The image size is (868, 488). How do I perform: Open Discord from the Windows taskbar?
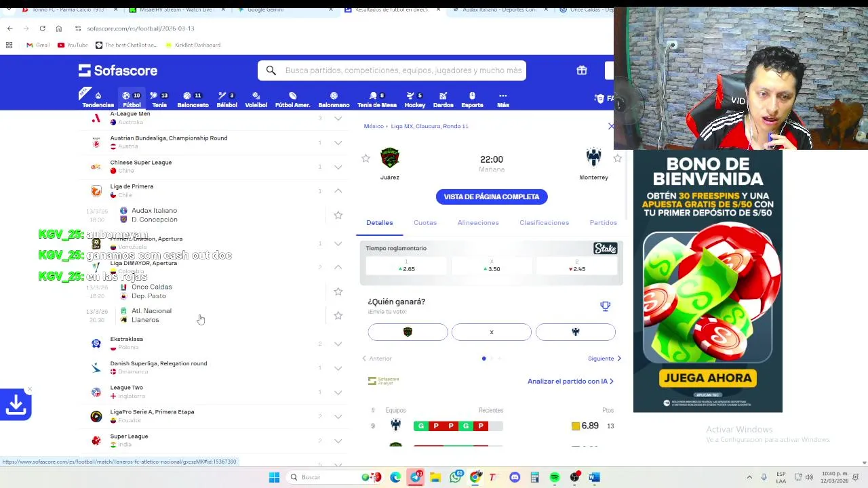515,477
